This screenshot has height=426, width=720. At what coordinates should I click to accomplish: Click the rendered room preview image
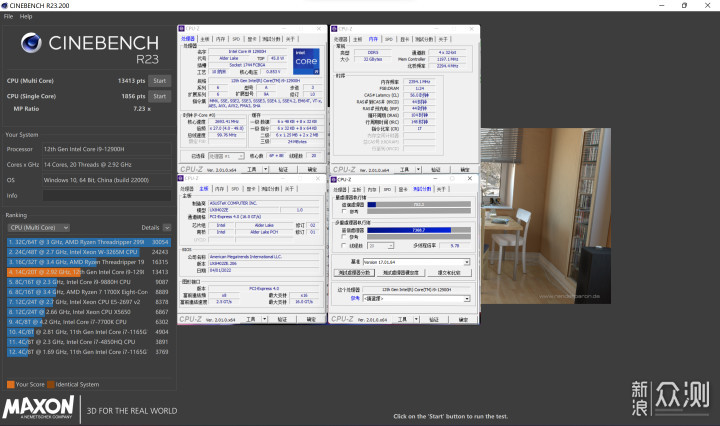coord(546,216)
